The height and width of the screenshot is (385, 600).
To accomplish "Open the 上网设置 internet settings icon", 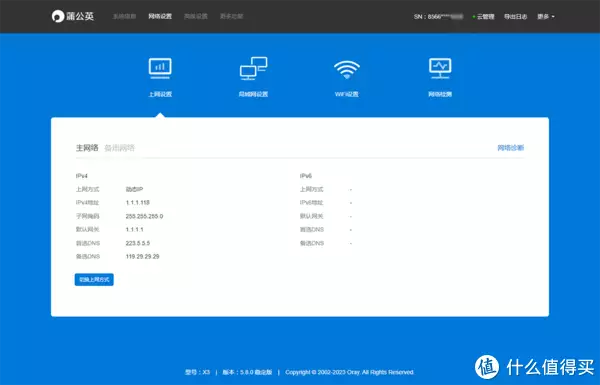I will [160, 77].
